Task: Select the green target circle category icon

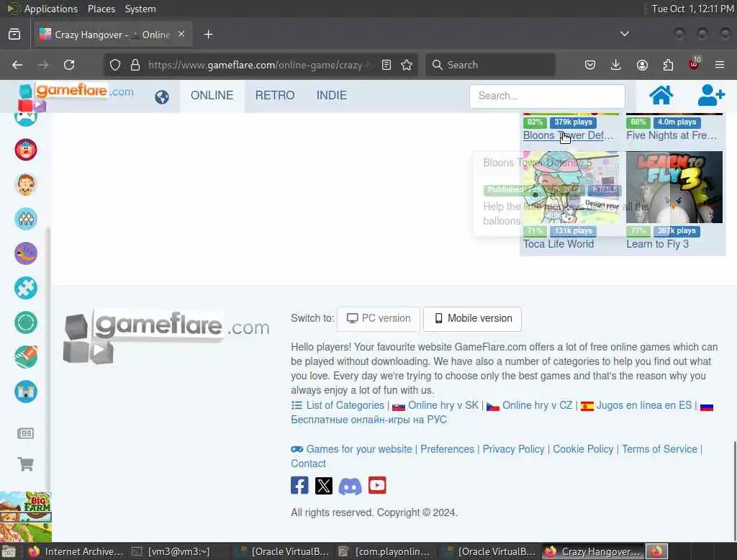Action: pos(26,322)
